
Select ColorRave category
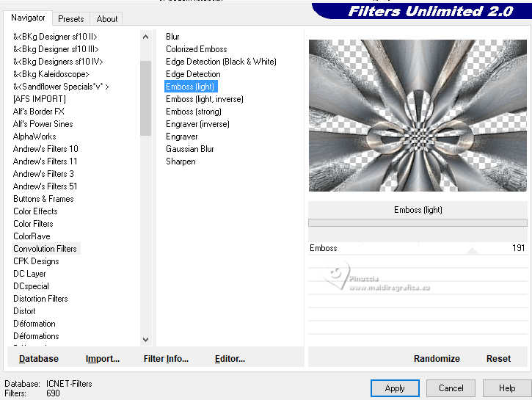32,236
